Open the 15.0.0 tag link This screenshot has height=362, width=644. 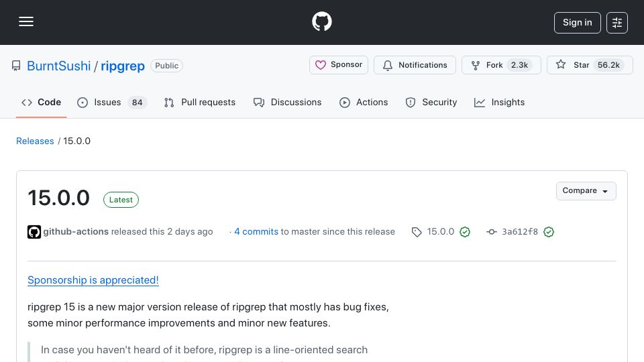(x=440, y=232)
